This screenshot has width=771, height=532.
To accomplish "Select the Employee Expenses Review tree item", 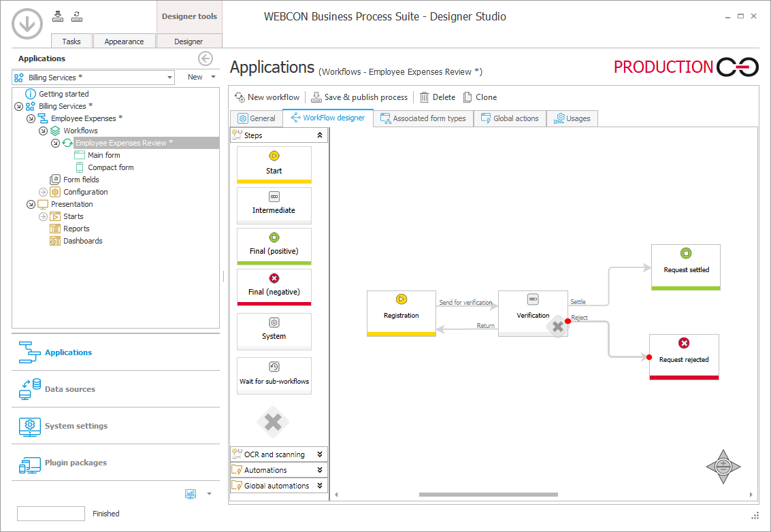I will (x=124, y=143).
